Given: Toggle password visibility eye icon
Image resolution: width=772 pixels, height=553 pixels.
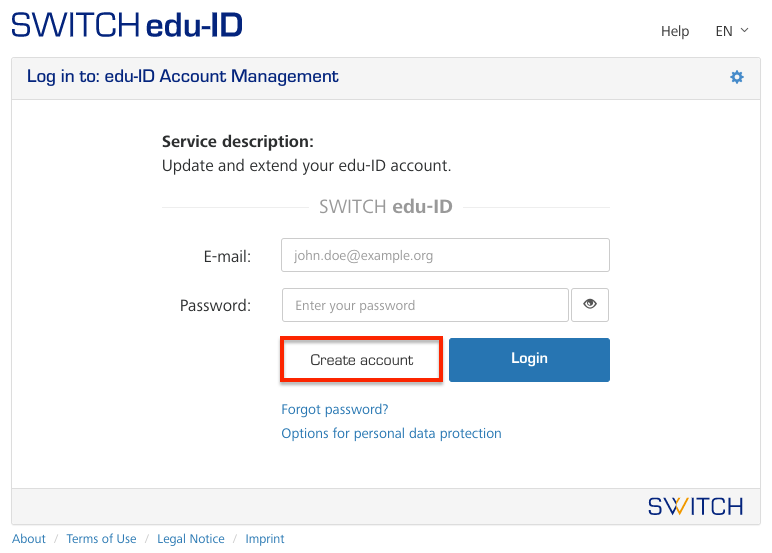Looking at the screenshot, I should (590, 305).
